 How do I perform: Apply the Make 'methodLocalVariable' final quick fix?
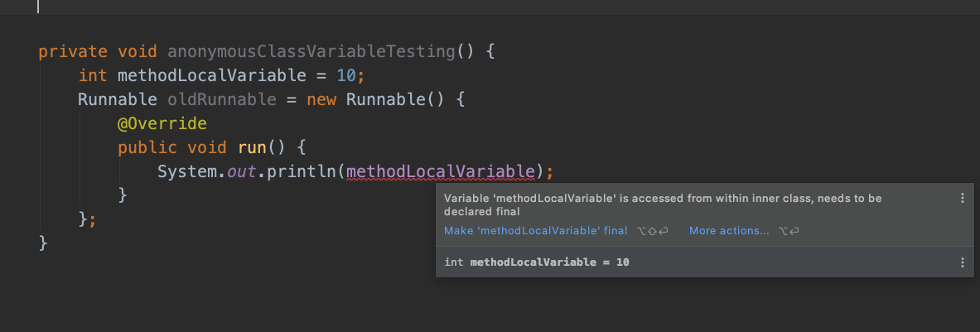[536, 231]
